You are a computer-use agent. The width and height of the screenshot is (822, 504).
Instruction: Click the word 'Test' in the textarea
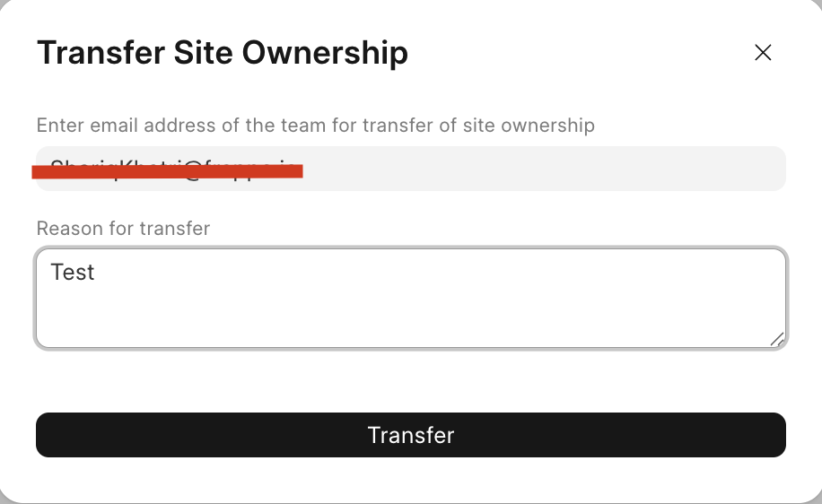[73, 273]
